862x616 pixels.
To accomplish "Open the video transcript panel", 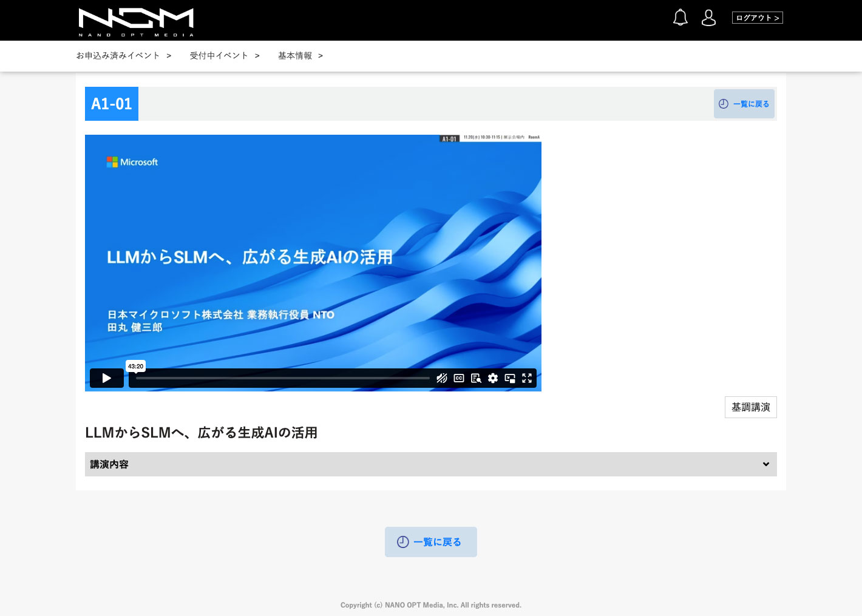I will (476, 378).
